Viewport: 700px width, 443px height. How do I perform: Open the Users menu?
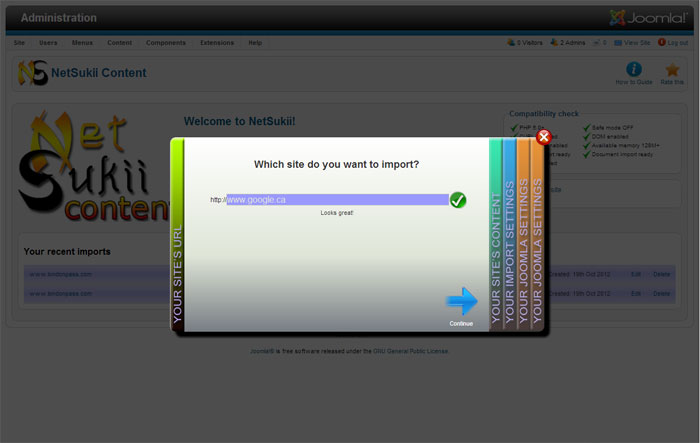[x=48, y=43]
